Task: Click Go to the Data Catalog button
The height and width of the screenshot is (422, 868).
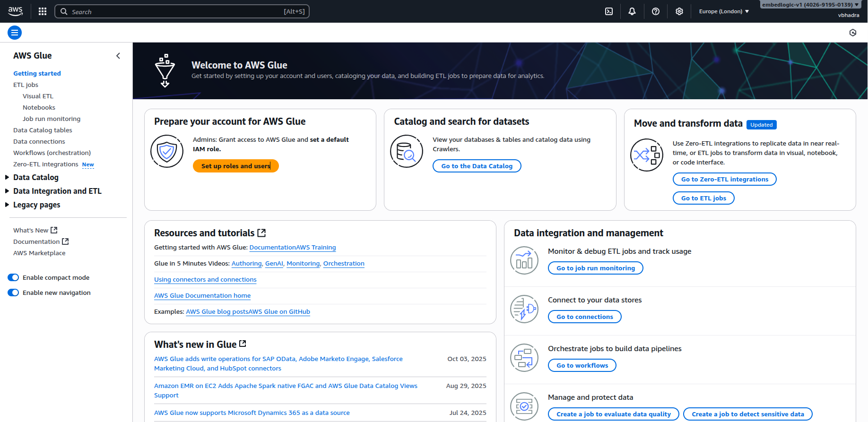Action: [477, 166]
